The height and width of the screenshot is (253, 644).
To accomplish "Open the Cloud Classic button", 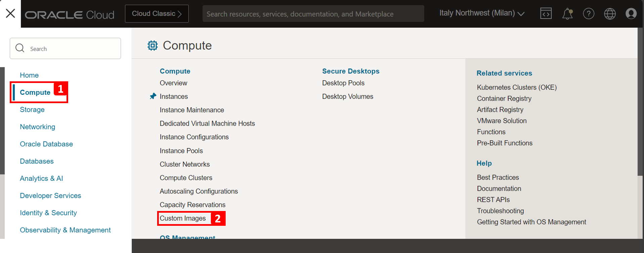I will click(x=157, y=14).
